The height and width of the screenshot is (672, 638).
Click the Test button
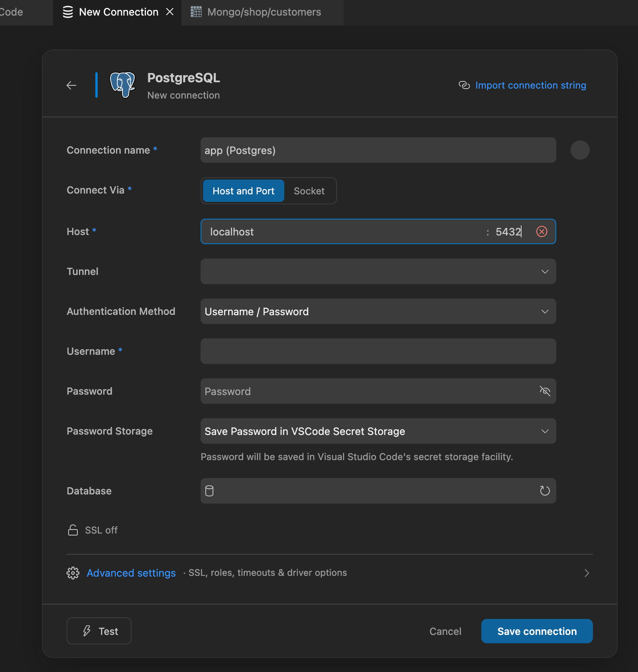(x=99, y=631)
